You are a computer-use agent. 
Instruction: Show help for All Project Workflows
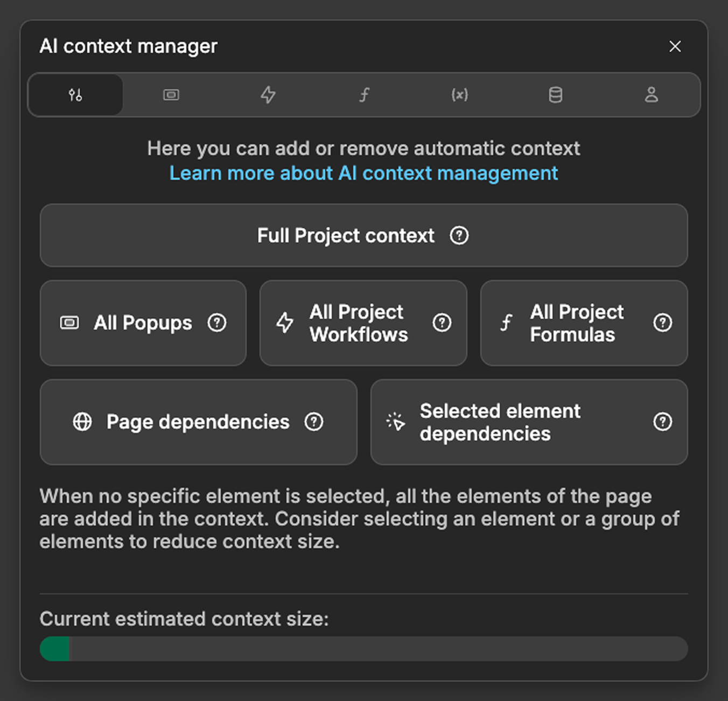tap(442, 323)
